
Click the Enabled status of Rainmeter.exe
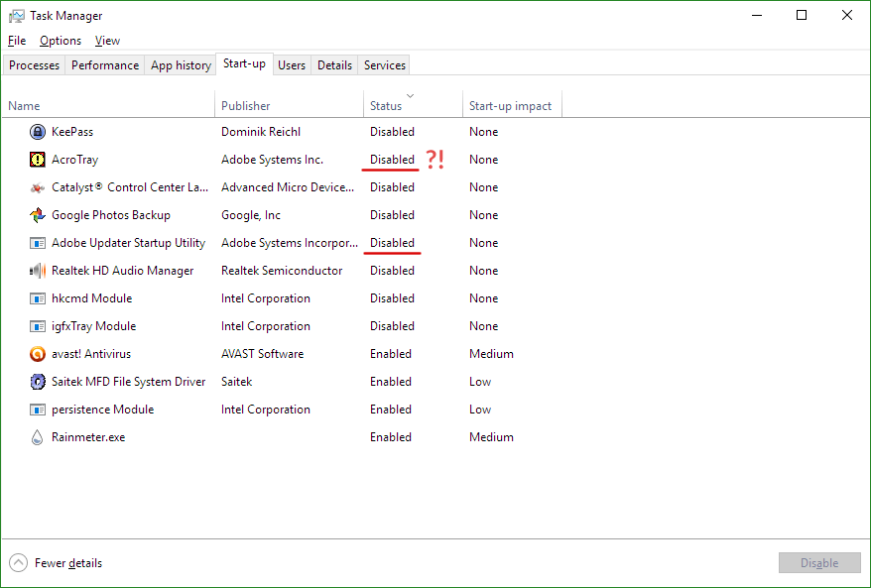point(391,437)
